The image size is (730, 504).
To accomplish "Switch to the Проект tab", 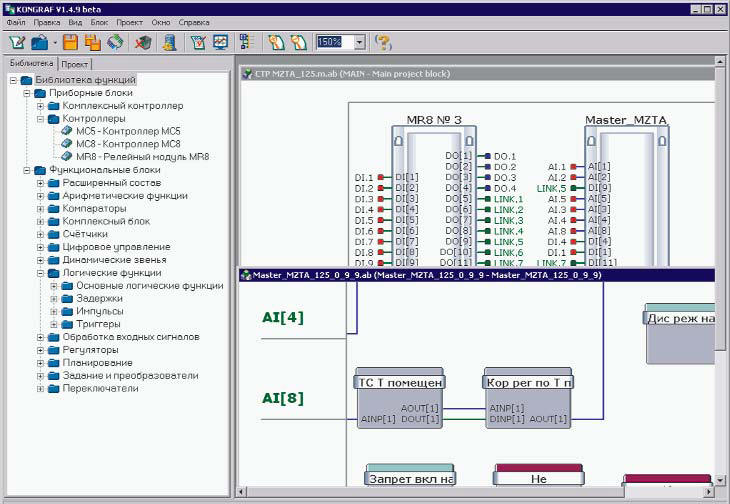I will [75, 64].
